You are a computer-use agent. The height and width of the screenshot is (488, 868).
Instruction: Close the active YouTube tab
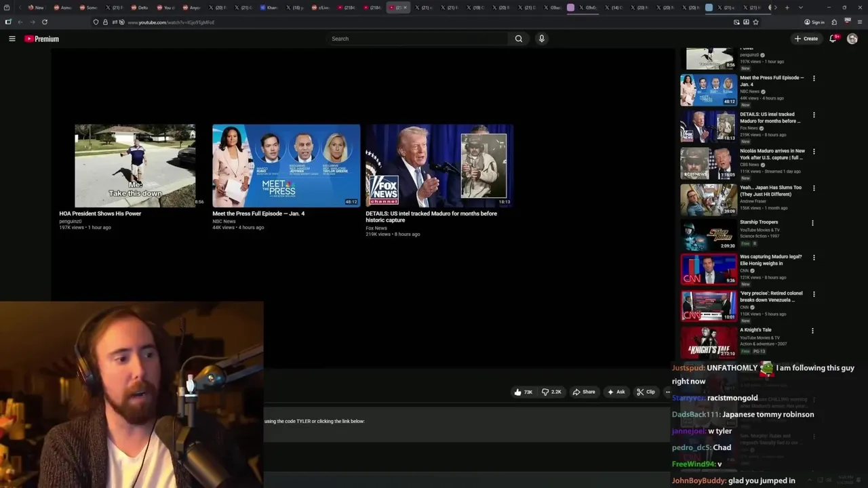406,7
